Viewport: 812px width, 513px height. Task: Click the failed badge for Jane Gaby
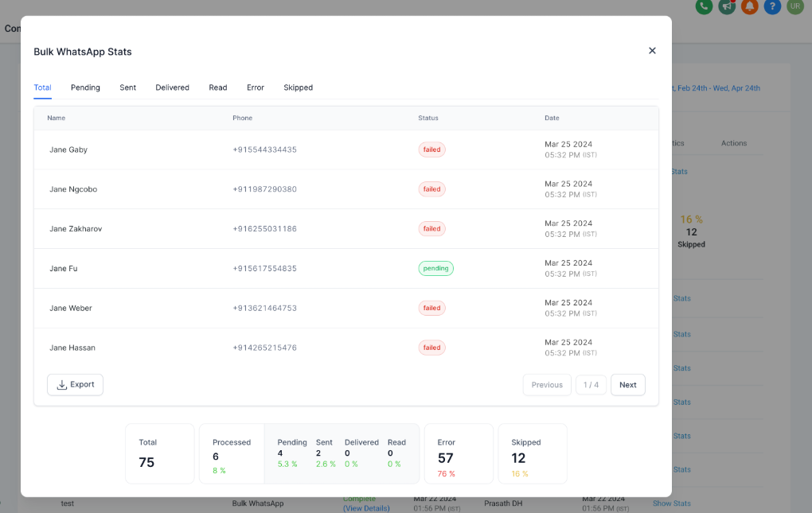[x=432, y=150]
